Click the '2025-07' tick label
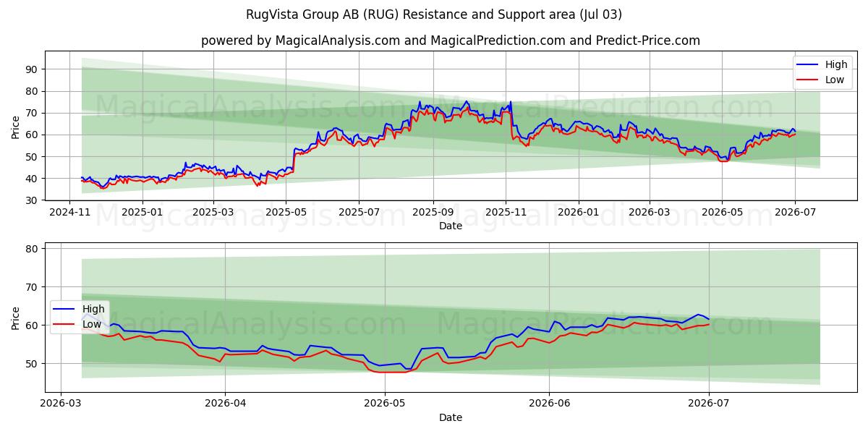The height and width of the screenshot is (434, 868). tap(359, 211)
